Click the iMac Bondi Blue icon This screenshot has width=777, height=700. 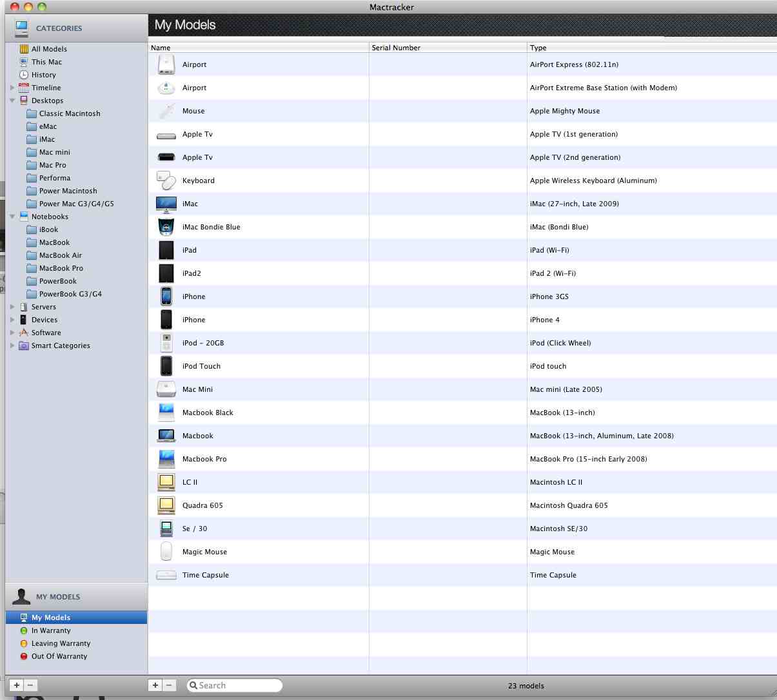coord(166,227)
